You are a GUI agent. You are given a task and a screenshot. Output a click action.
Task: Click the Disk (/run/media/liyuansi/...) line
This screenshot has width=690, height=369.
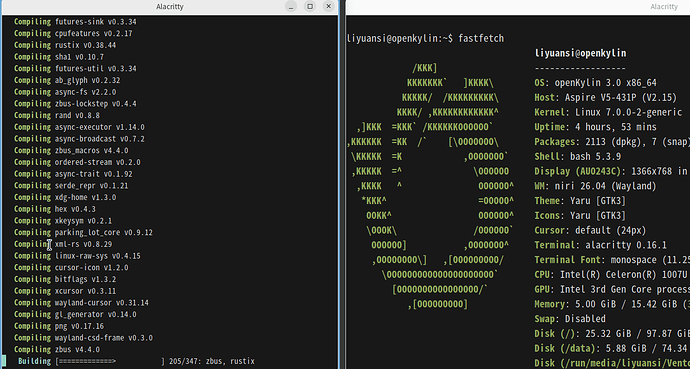612,363
